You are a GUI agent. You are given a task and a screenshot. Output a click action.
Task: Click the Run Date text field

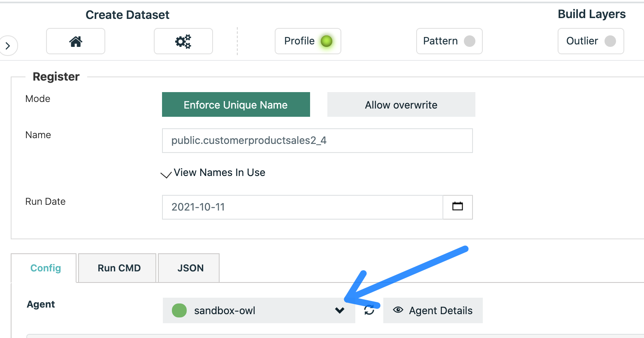tap(302, 207)
